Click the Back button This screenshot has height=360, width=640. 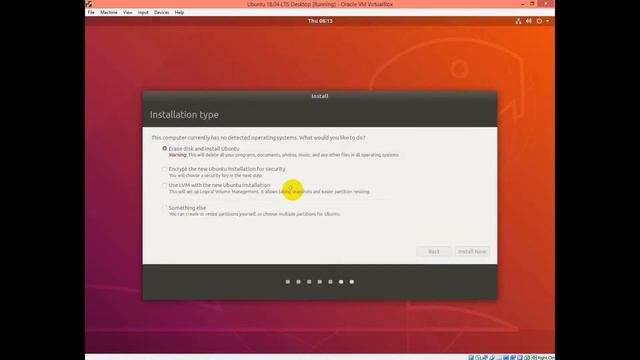pos(434,252)
